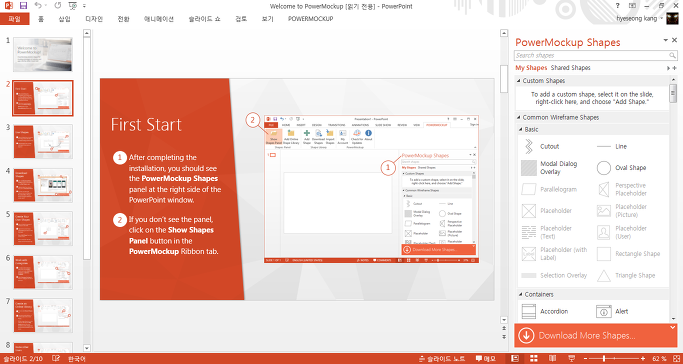Select the Triangle Shape
This screenshot has width=683, height=364.
[x=626, y=275]
